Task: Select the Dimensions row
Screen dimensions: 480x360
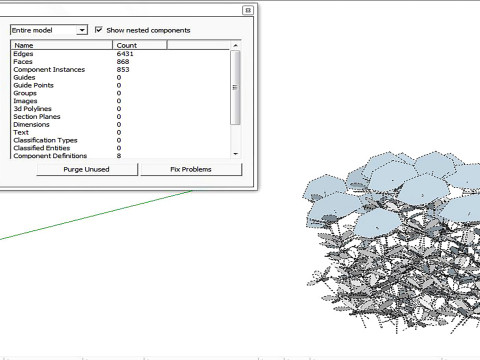Action: click(x=121, y=124)
